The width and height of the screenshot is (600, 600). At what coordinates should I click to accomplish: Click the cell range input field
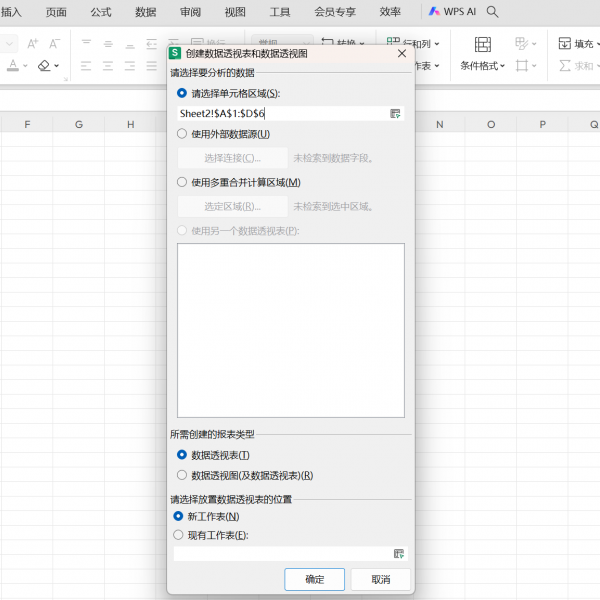coord(282,114)
